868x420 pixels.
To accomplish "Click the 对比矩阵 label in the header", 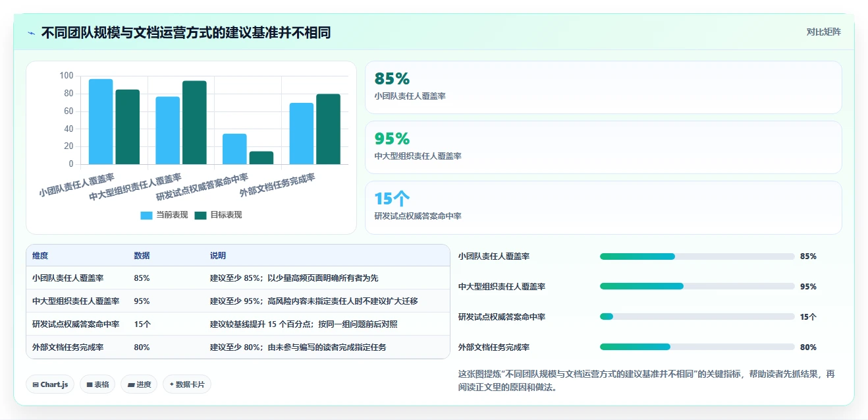I will point(823,32).
